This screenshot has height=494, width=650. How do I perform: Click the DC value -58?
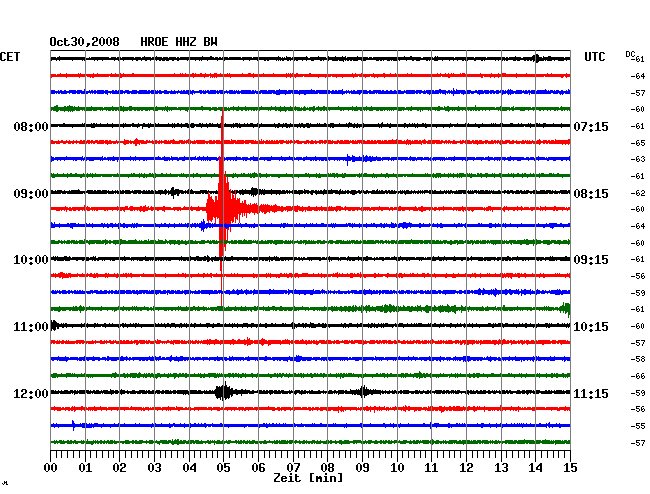pyautogui.click(x=638, y=359)
